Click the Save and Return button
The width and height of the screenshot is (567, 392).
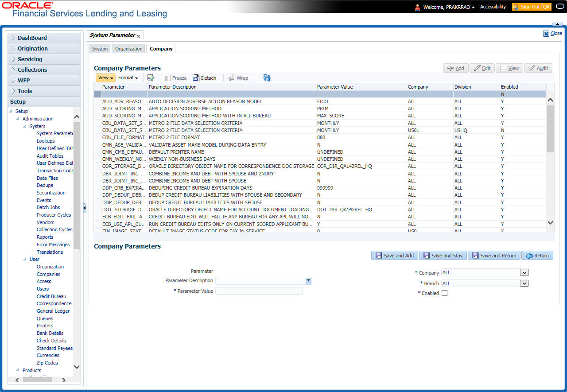[x=494, y=256]
